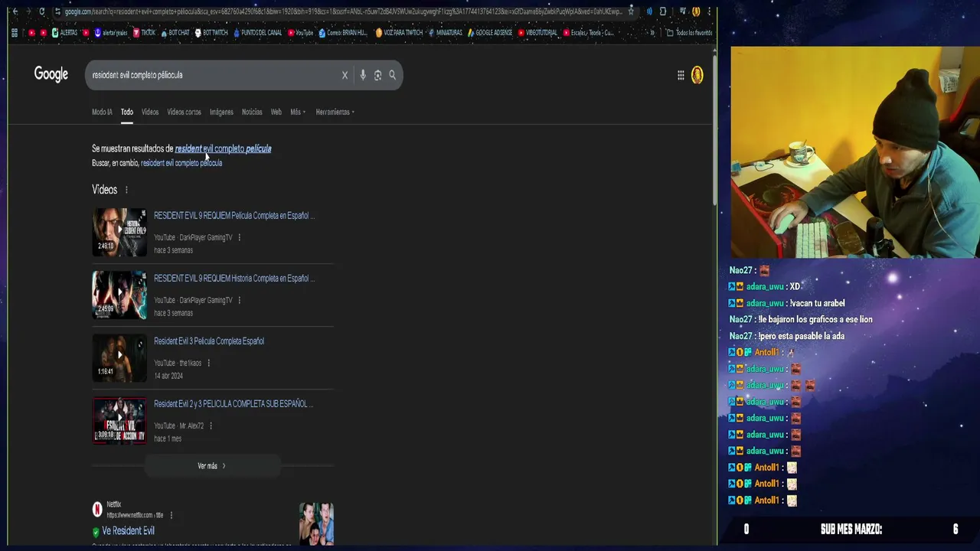Play the 1:16:41 video thumbnail
The height and width of the screenshot is (551, 980).
click(x=119, y=357)
